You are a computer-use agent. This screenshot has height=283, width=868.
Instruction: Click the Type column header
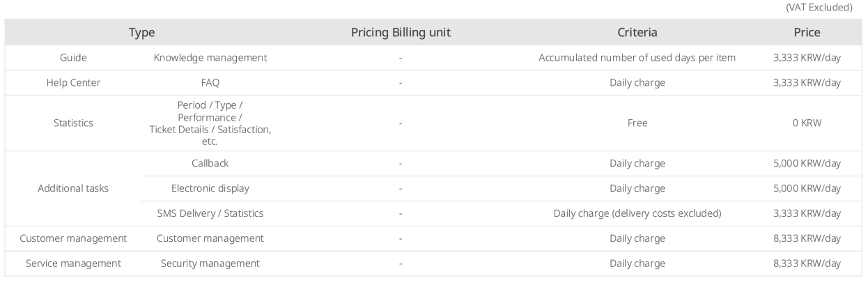tap(142, 32)
